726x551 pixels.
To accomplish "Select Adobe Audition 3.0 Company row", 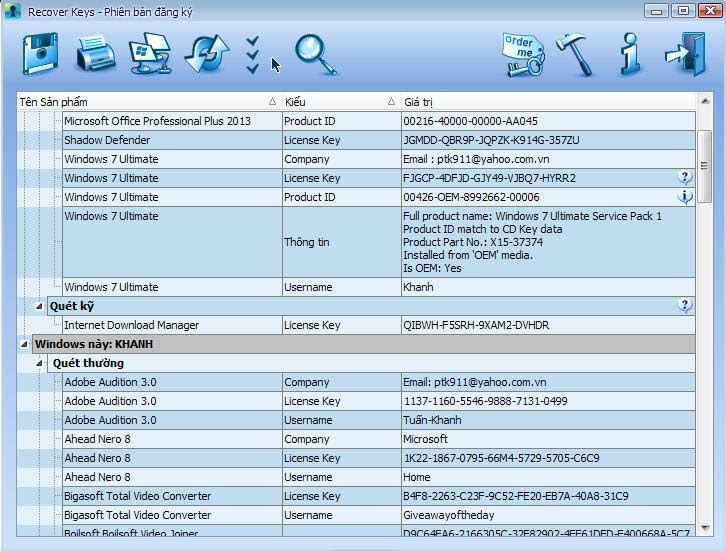I will [379, 382].
